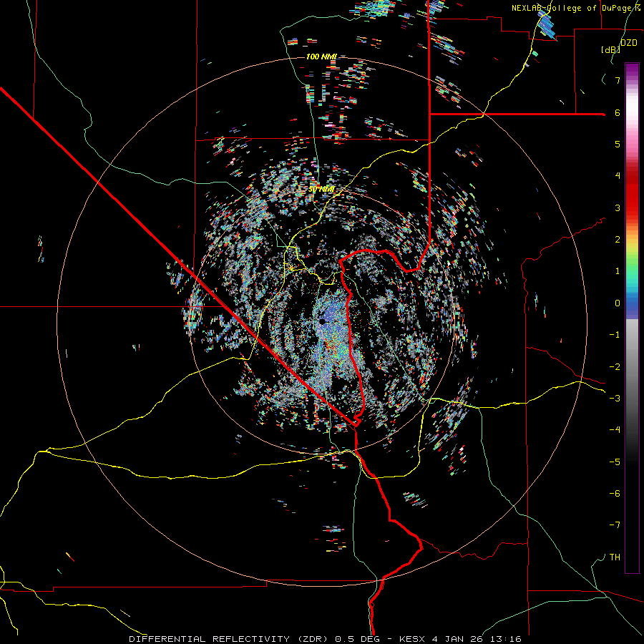Click the 13:16 timestamp in caption
Image resolution: width=644 pixels, height=644 pixels.
(x=507, y=639)
